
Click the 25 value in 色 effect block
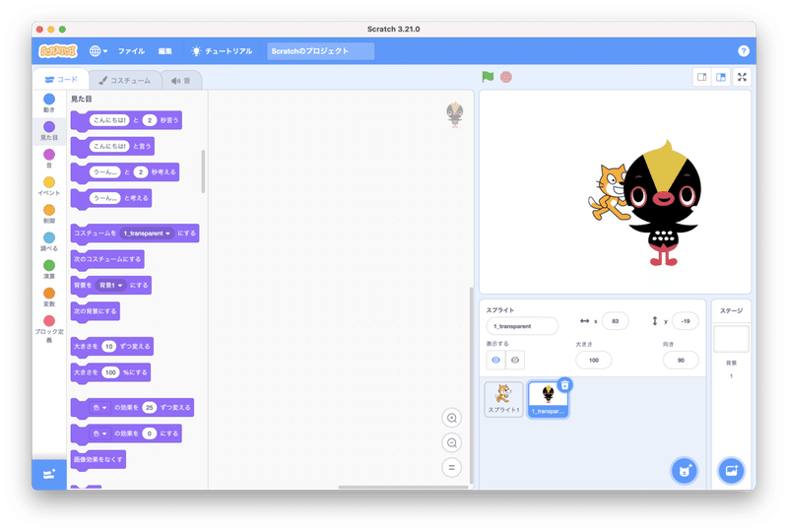(150, 407)
